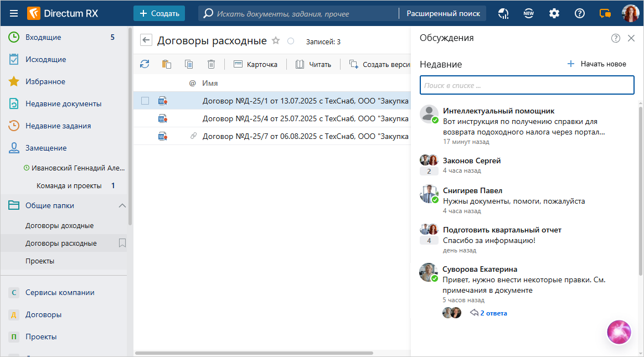Viewport: 644px width, 357px height.
Task: Click the AI assistant purple orb
Action: pos(619,332)
